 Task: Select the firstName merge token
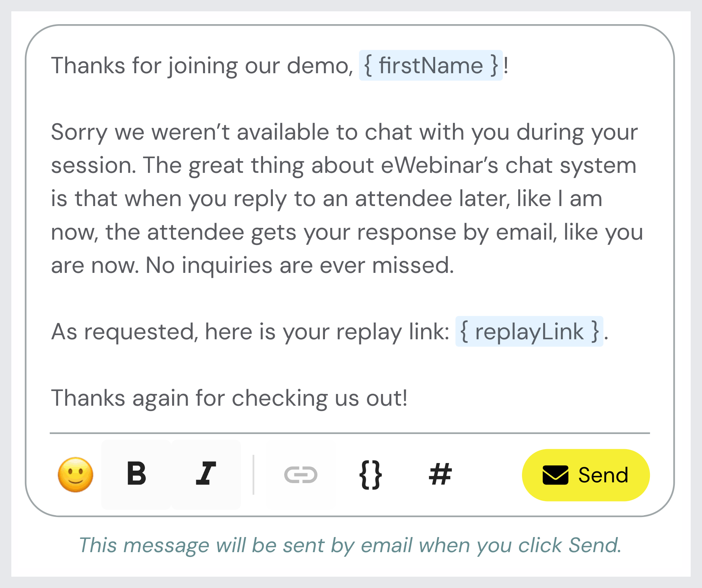431,65
